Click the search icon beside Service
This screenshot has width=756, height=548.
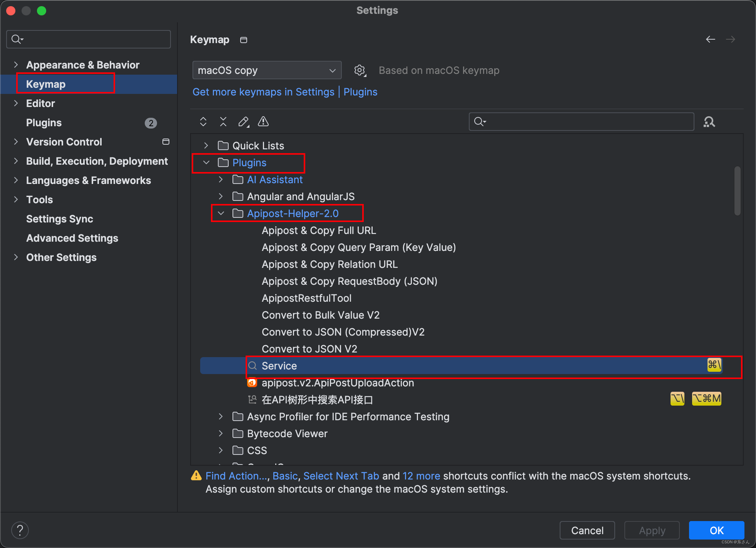tap(252, 366)
